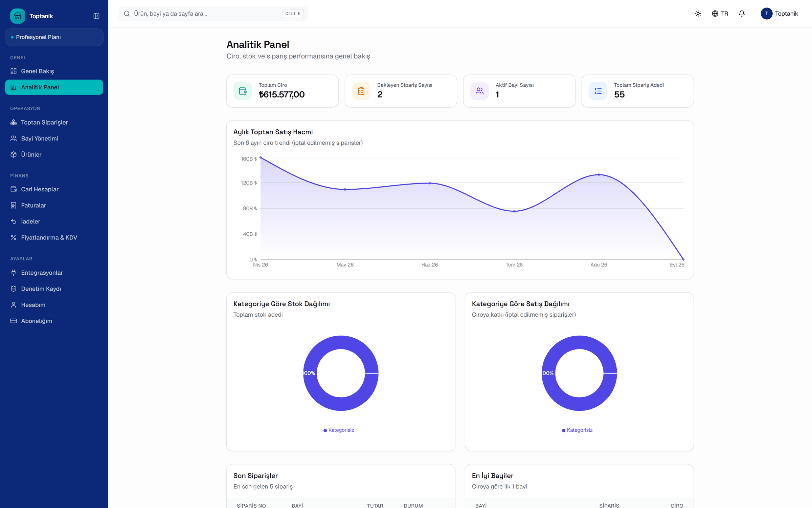This screenshot has height=508, width=812.
Task: Click the Entegrasyonlar plug icon
Action: 14,273
